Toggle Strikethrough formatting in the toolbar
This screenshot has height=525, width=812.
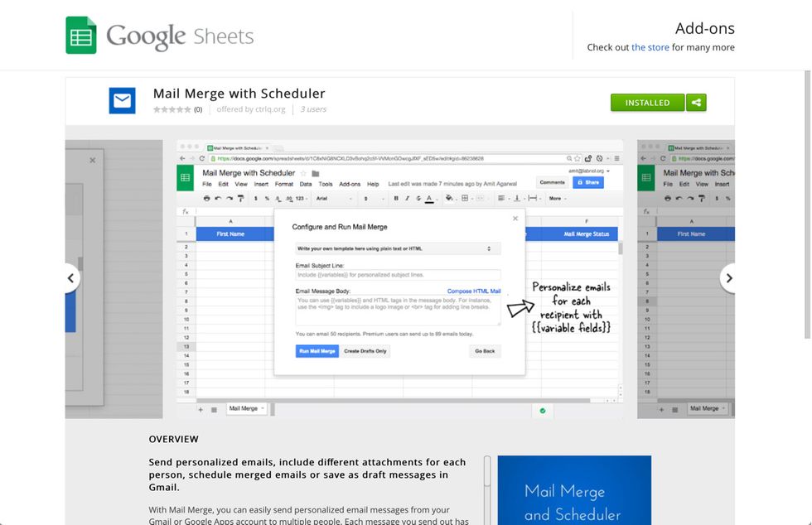(x=417, y=199)
